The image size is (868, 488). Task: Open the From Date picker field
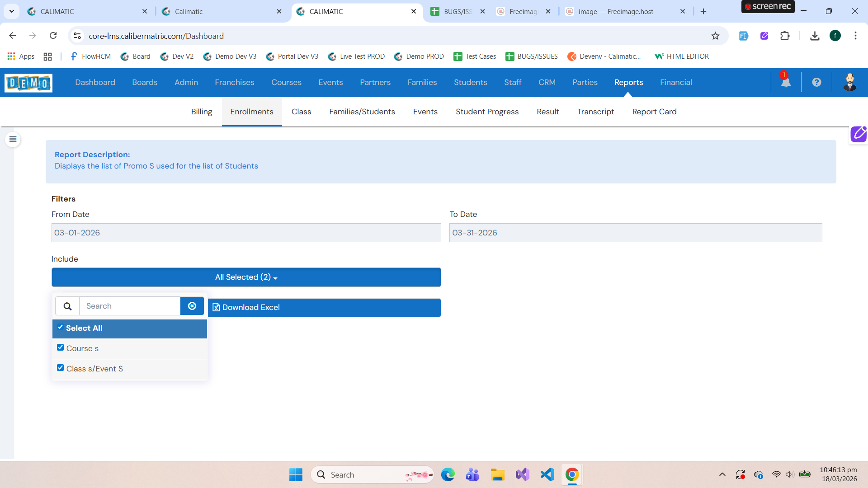(246, 233)
